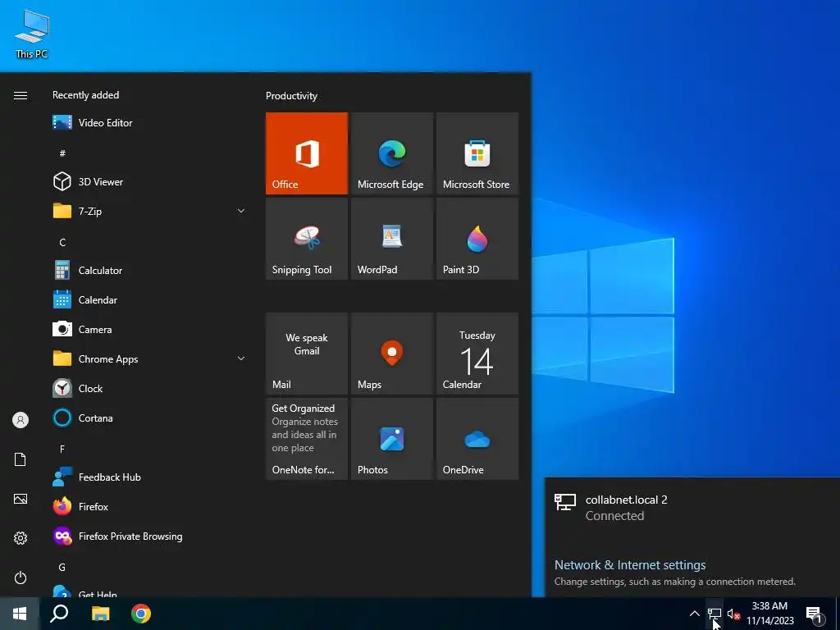The height and width of the screenshot is (630, 840).
Task: Open the OneNote Get Organized tile
Action: coord(307,439)
